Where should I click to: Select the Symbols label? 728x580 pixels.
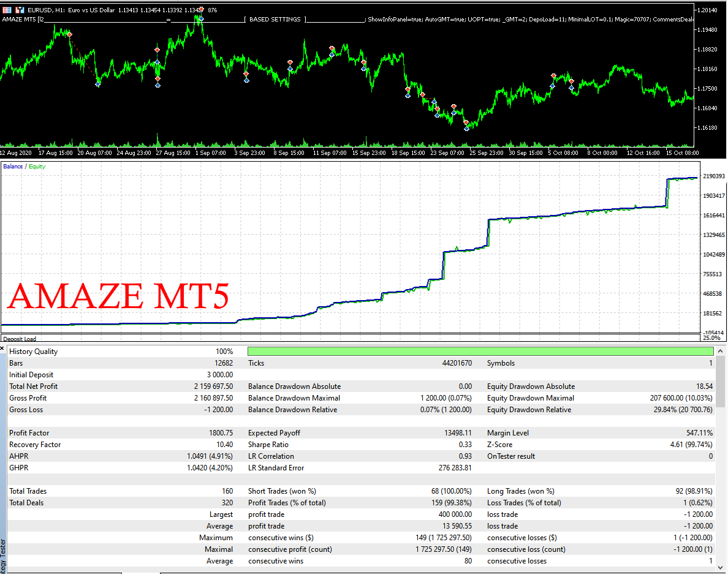501,363
